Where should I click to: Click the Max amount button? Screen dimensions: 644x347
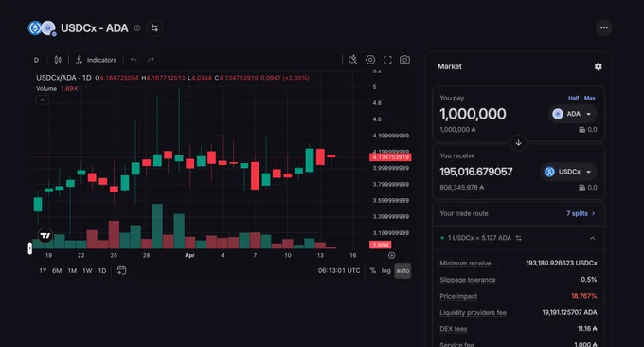coord(589,98)
